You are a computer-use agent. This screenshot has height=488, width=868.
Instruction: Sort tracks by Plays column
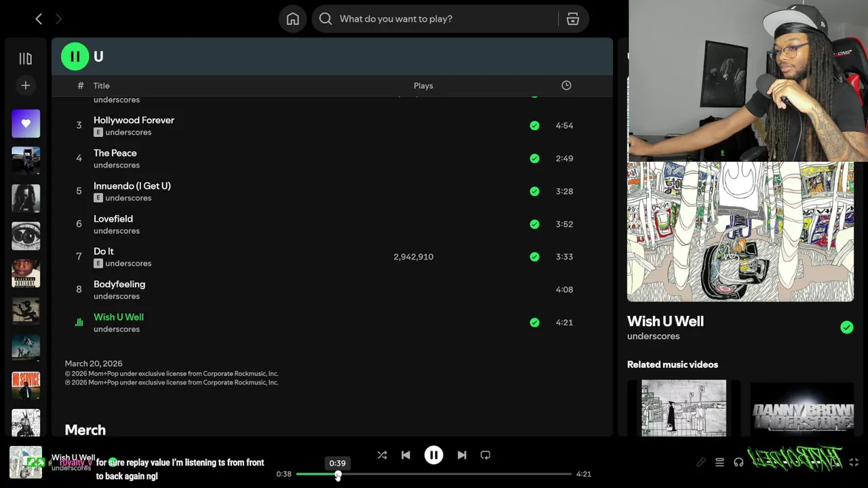point(423,85)
